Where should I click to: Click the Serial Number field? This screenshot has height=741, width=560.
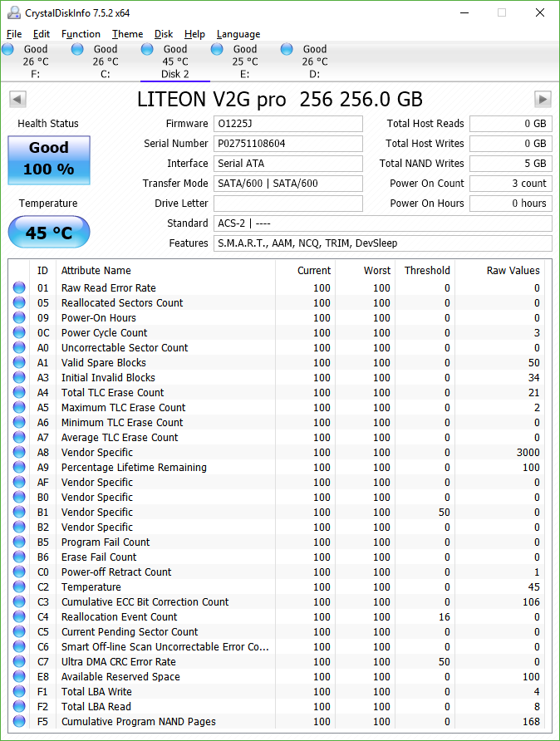[288, 144]
